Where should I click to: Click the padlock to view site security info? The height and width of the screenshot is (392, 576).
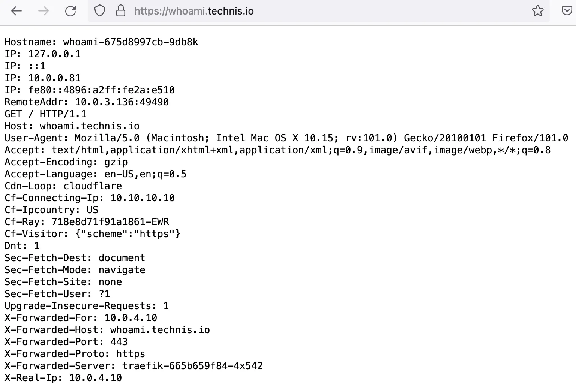click(121, 11)
